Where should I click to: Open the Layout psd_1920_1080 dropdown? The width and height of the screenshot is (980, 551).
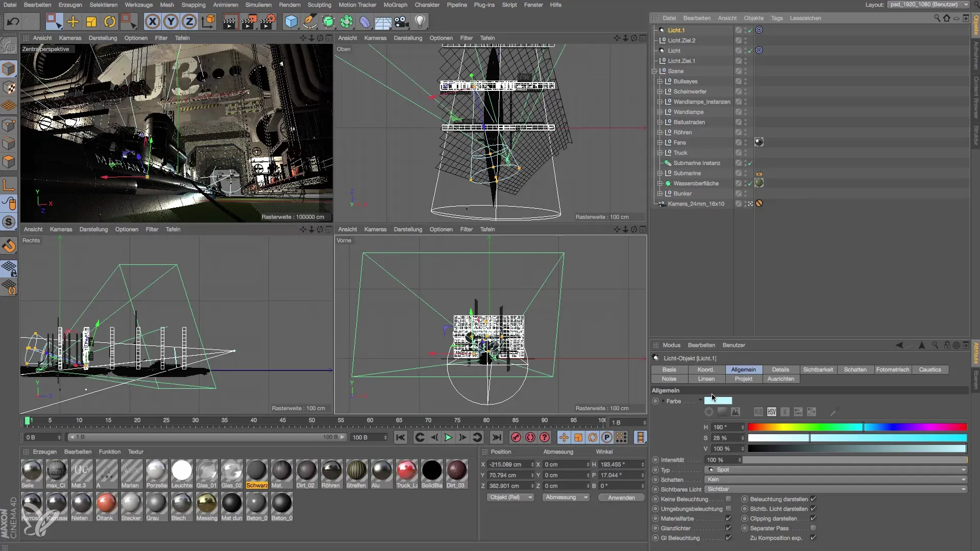pyautogui.click(x=928, y=5)
